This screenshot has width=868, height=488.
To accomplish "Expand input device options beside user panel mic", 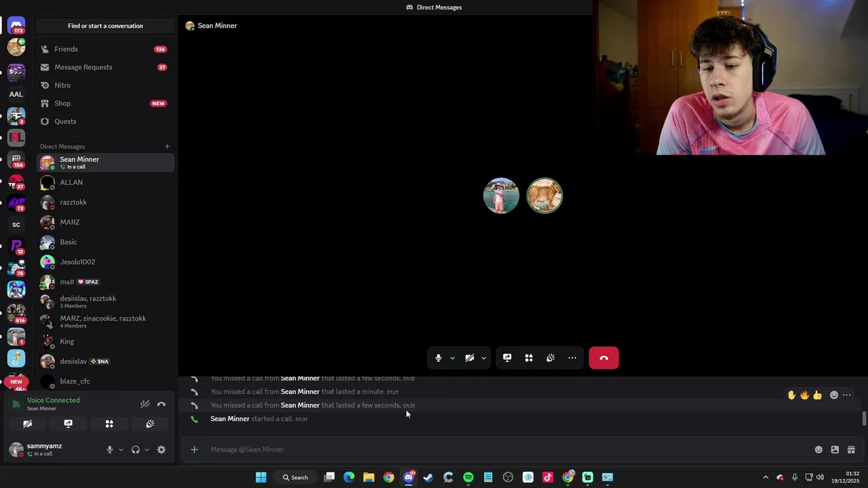I will [x=121, y=449].
